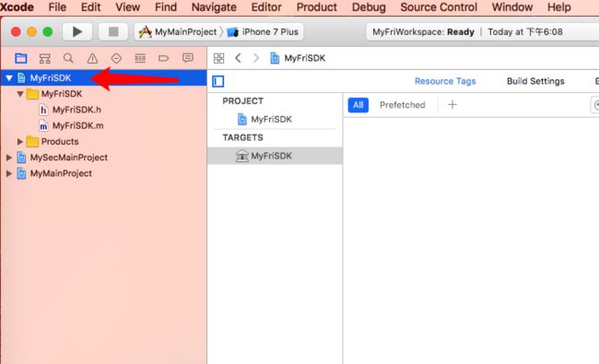599x364 pixels.
Task: Go forward with the right chevron
Action: click(255, 58)
